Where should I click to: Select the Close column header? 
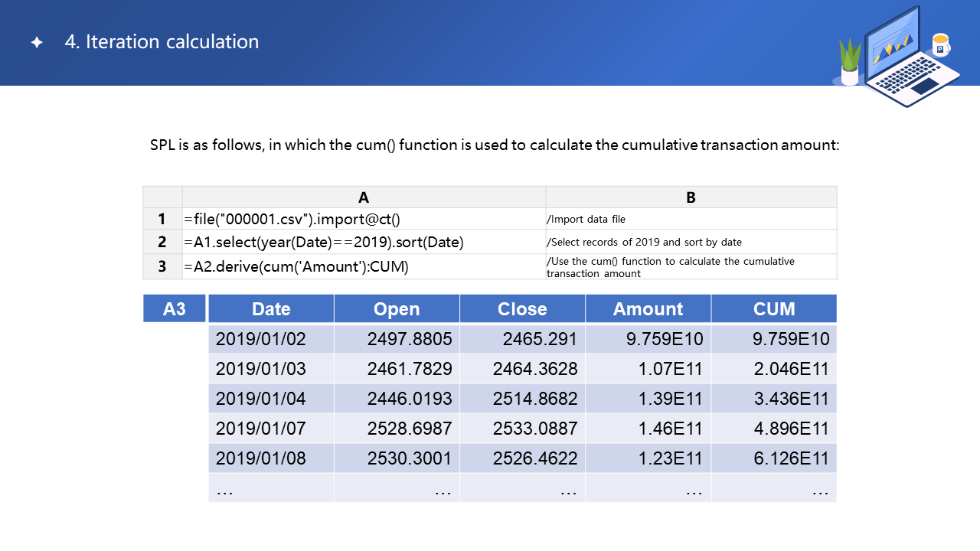tap(522, 308)
